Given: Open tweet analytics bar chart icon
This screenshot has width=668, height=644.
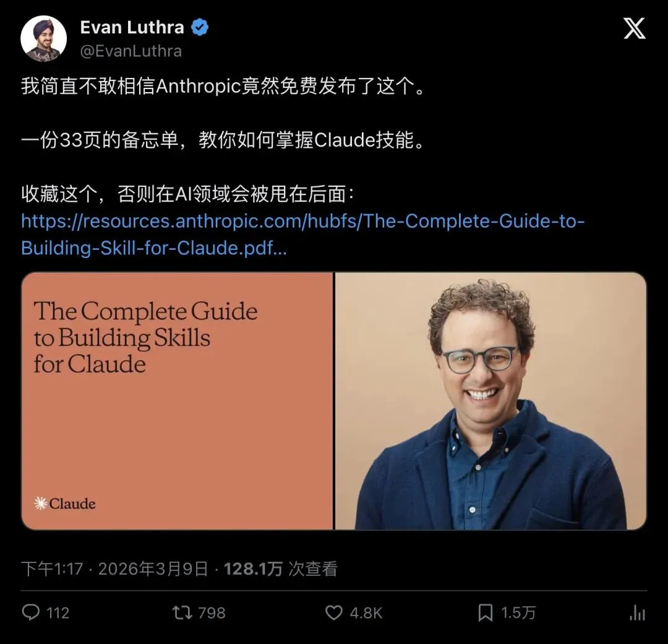Looking at the screenshot, I should tap(637, 613).
